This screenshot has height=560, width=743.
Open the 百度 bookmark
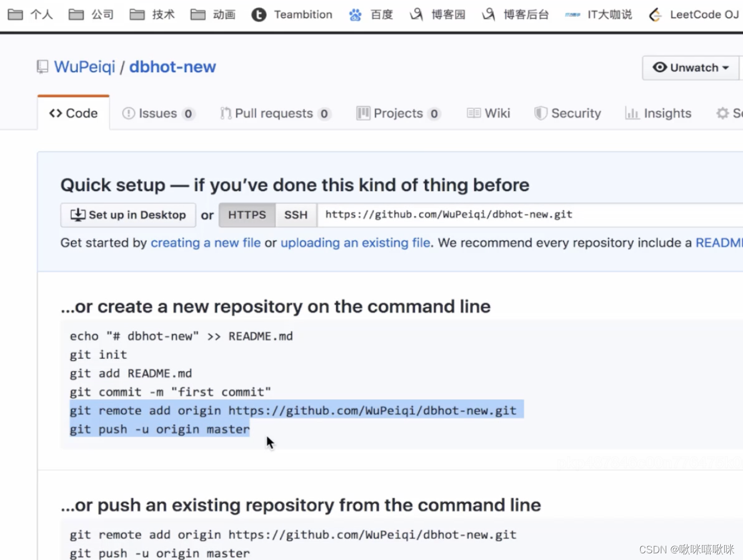point(371,14)
